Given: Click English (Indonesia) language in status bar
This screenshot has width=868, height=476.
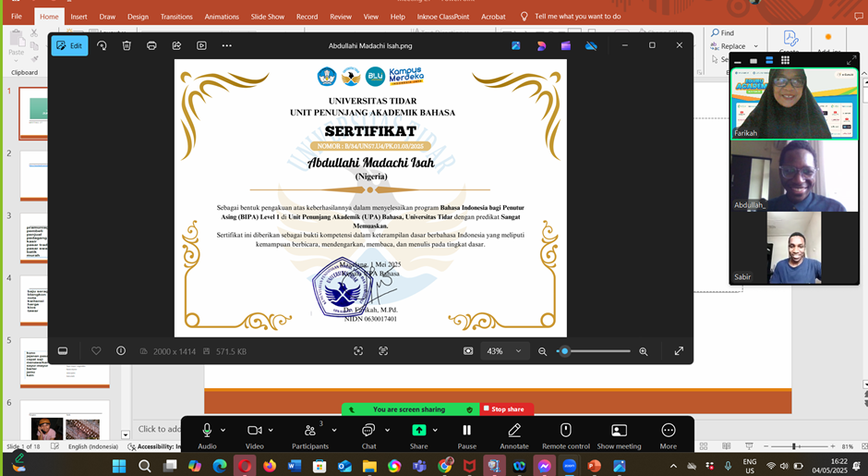Looking at the screenshot, I should point(93,446).
